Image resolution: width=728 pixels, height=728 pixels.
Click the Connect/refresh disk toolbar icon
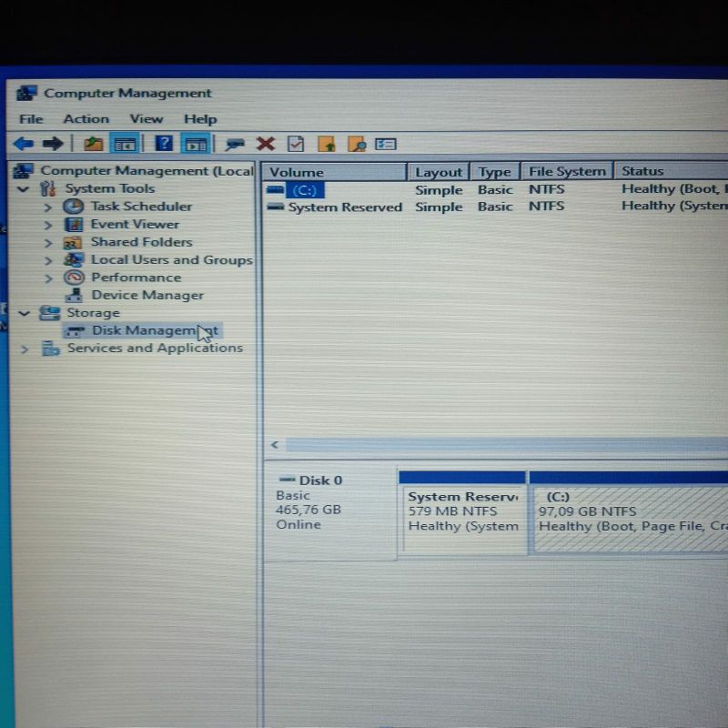click(x=235, y=145)
